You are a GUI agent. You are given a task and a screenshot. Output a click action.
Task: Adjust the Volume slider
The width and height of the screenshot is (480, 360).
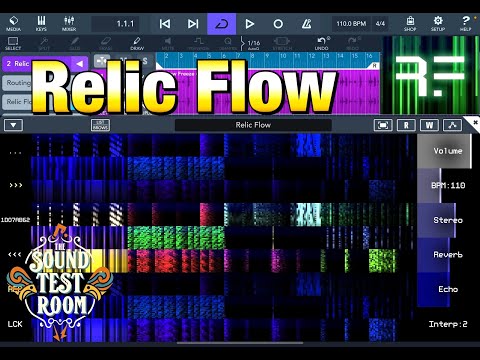(444, 151)
